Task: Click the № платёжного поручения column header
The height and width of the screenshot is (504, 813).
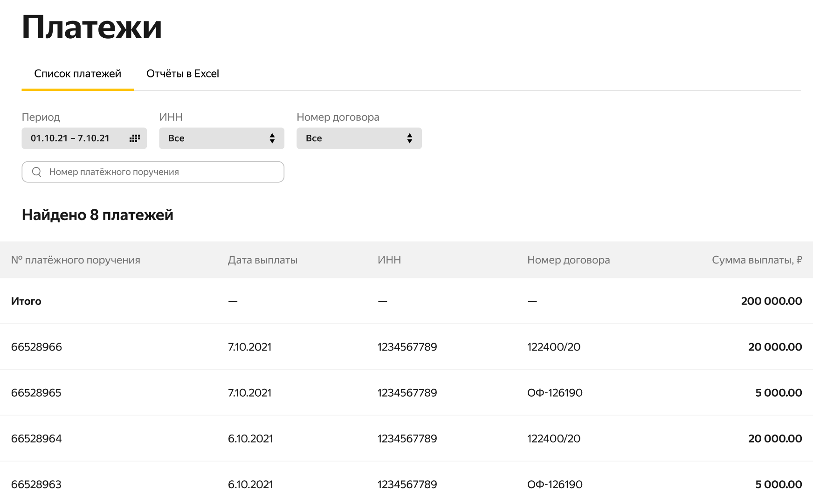Action: pos(76,260)
